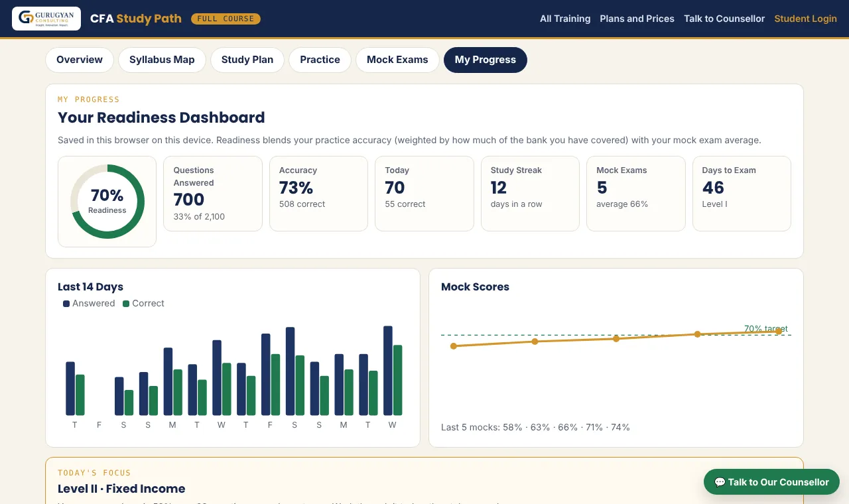The height and width of the screenshot is (504, 849).
Task: Click the Study Streak 12 card
Action: [x=530, y=194]
